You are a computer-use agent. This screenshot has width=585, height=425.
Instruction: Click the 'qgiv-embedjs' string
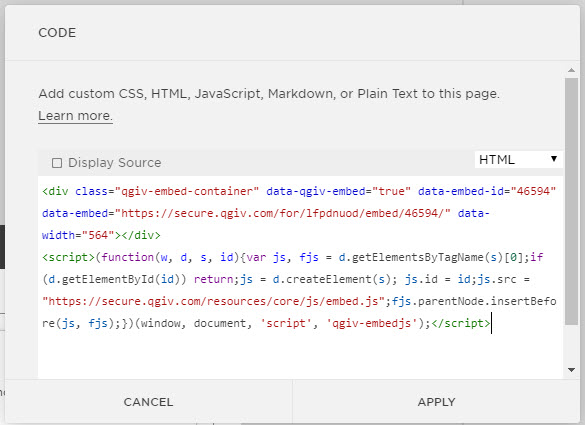(372, 323)
